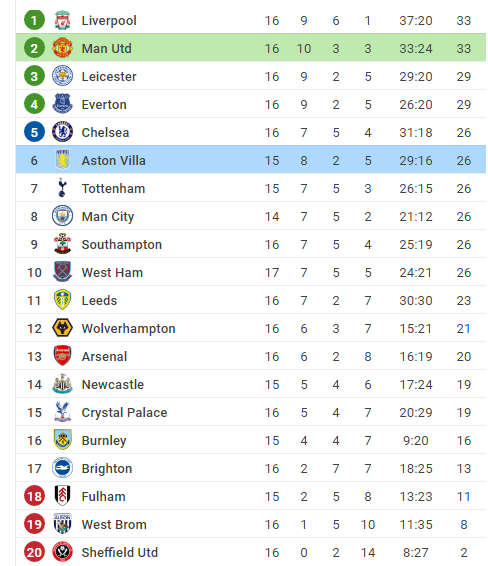Click the Man City badge icon
The width and height of the screenshot is (488, 566).
[x=62, y=216]
